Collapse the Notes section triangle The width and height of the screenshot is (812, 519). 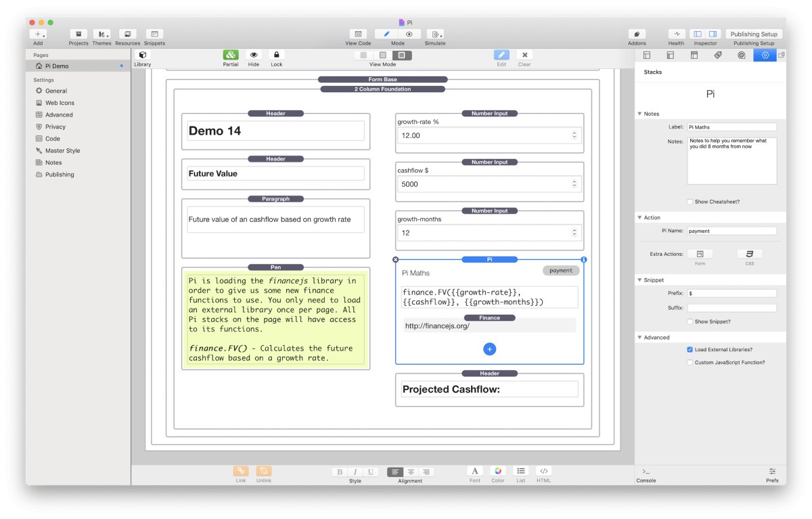(640, 114)
